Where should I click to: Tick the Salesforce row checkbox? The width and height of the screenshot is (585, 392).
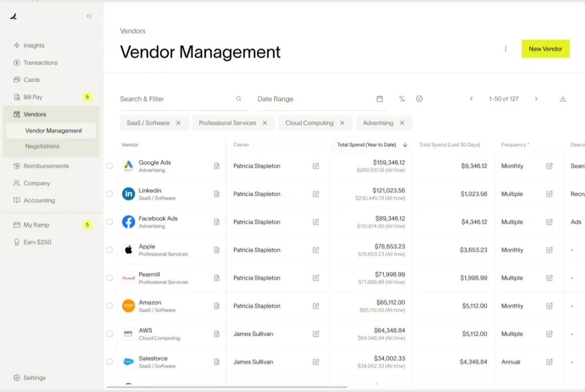pos(109,362)
